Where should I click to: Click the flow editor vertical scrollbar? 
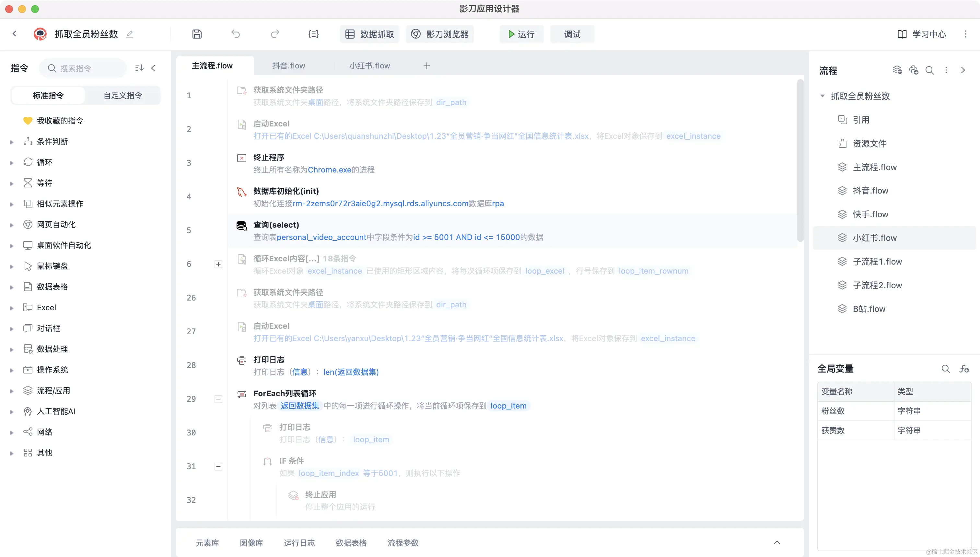click(x=800, y=161)
